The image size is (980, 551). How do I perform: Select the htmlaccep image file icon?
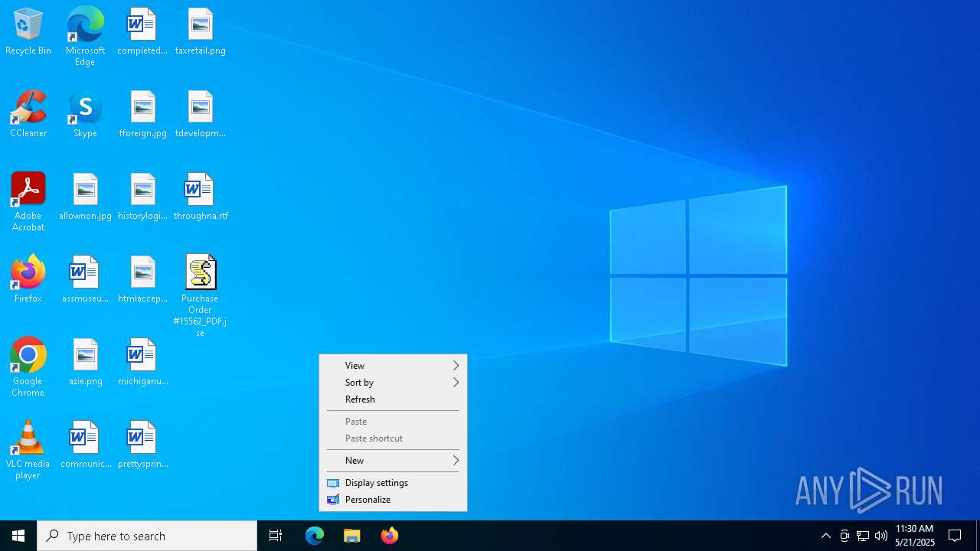(142, 279)
